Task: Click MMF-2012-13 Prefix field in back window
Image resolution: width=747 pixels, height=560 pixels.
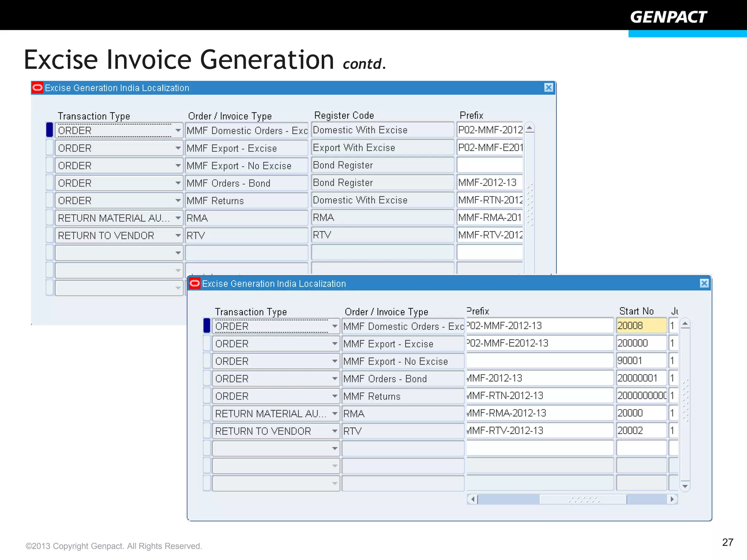Action: click(x=490, y=182)
